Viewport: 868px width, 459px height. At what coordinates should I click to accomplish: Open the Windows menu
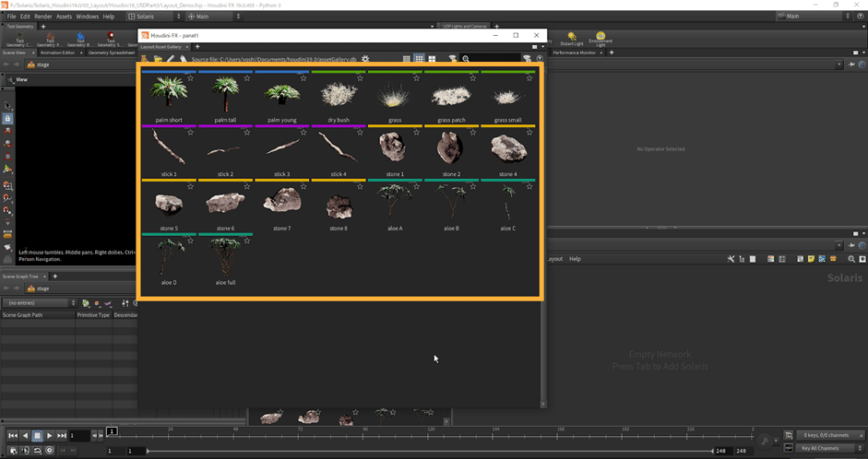pos(88,17)
